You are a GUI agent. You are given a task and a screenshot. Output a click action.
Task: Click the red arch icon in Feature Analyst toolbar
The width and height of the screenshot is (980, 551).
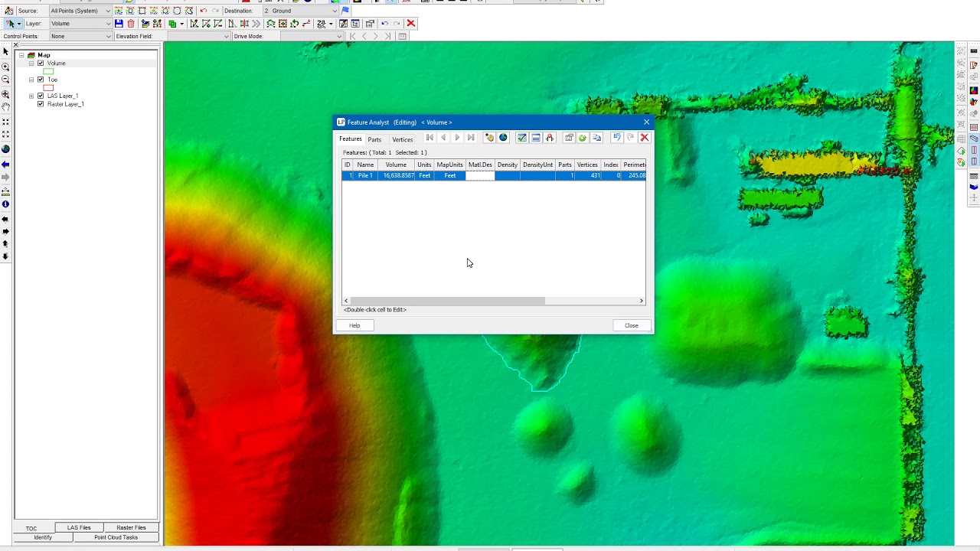550,138
